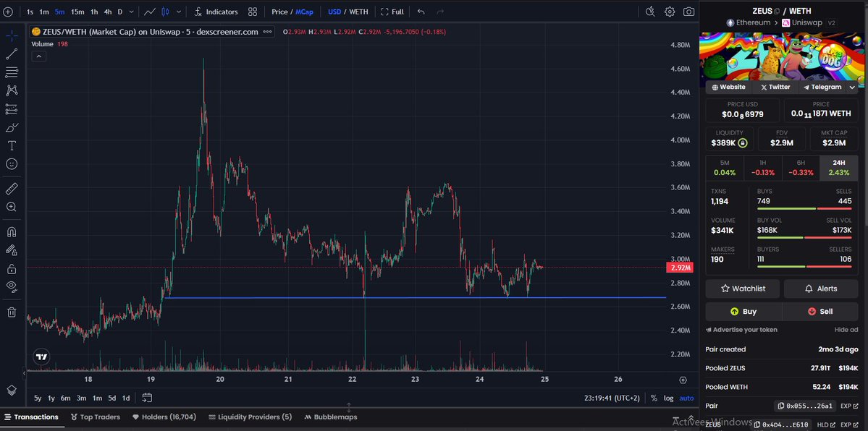Select the 5M stats period

click(x=725, y=168)
